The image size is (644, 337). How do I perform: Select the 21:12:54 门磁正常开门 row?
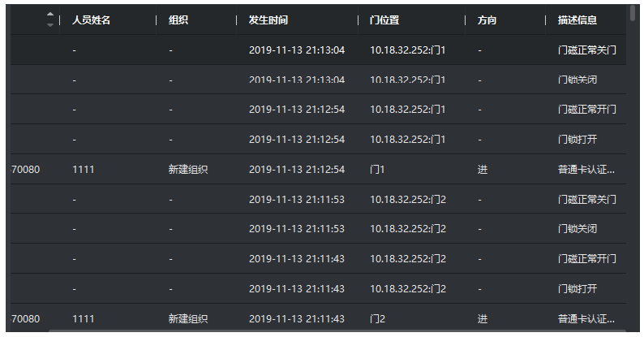tap(318, 110)
